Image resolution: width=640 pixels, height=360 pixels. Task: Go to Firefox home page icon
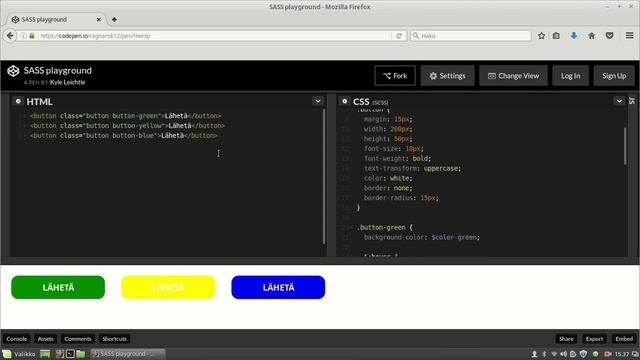coord(591,36)
